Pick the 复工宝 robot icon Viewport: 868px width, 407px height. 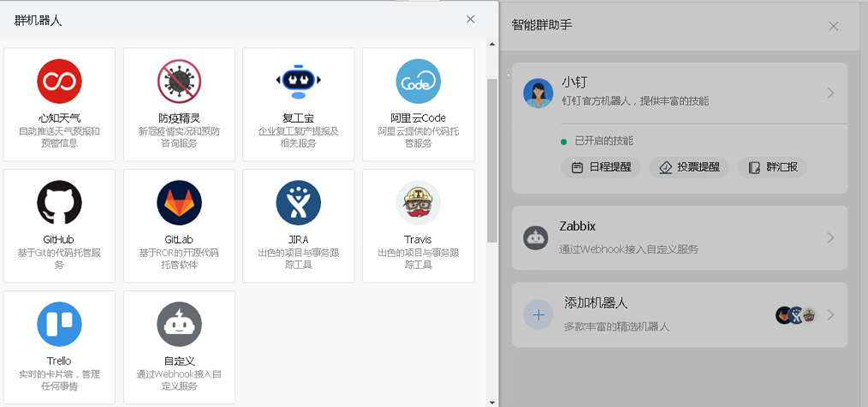point(299,81)
